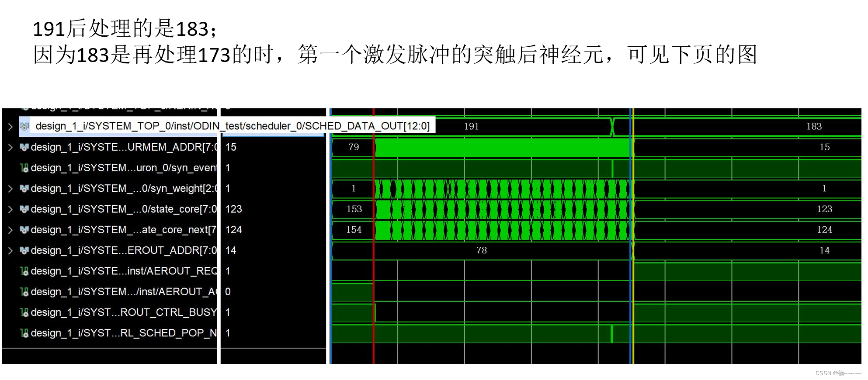Click waveform segment labeled 153
Image resolution: width=868 pixels, height=380 pixels.
tap(354, 209)
